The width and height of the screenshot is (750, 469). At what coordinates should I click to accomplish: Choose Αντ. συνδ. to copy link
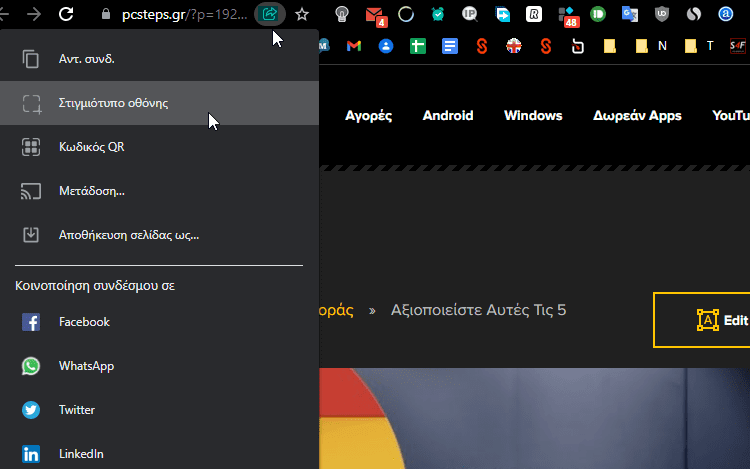(x=159, y=59)
